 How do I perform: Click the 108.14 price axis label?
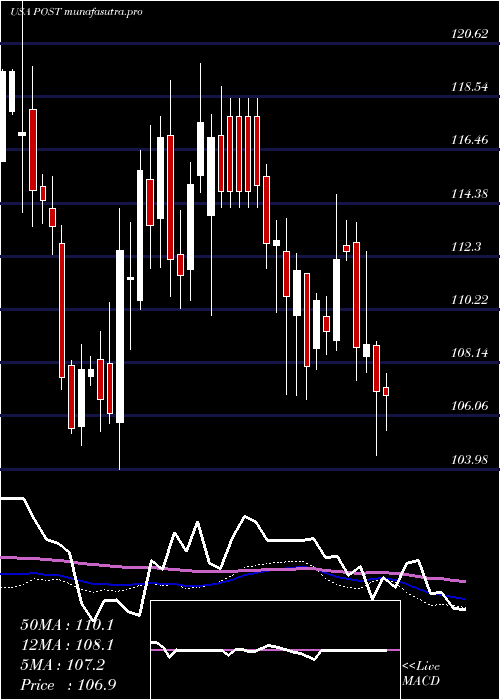click(x=470, y=353)
